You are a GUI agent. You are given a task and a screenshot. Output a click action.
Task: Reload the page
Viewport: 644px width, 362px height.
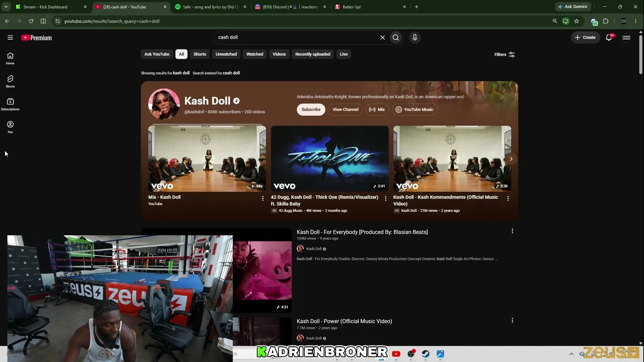point(31,21)
